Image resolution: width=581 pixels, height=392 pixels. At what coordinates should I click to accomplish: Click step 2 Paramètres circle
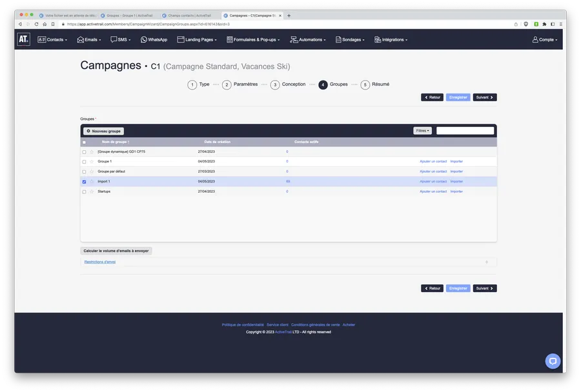(x=227, y=84)
